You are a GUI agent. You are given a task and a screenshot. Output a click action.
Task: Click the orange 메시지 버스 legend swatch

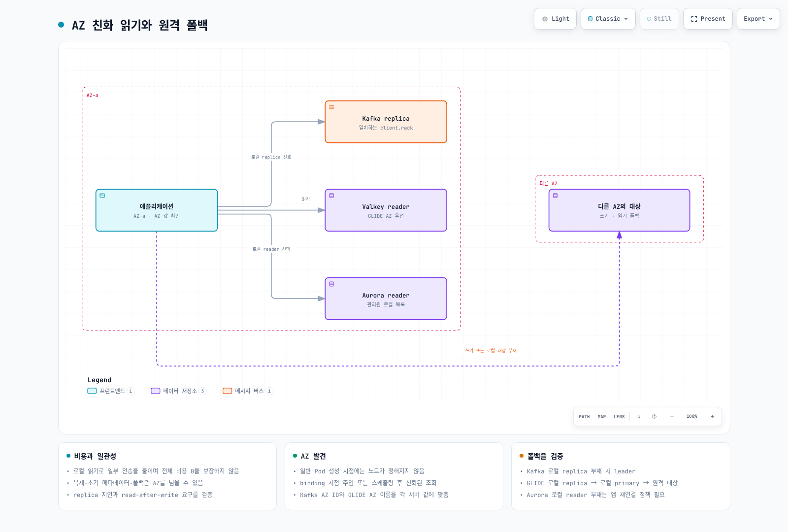[x=227, y=391]
